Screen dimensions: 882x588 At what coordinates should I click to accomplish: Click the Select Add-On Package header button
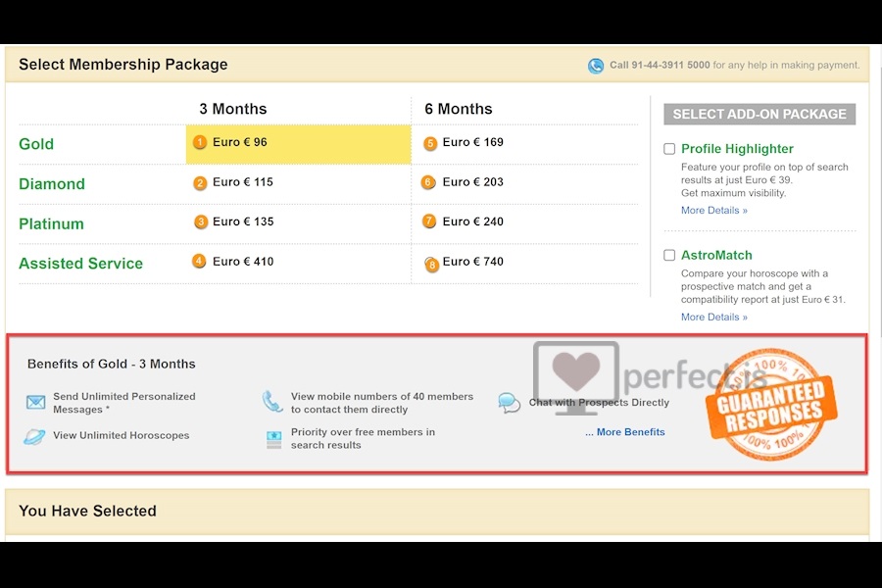pyautogui.click(x=759, y=115)
